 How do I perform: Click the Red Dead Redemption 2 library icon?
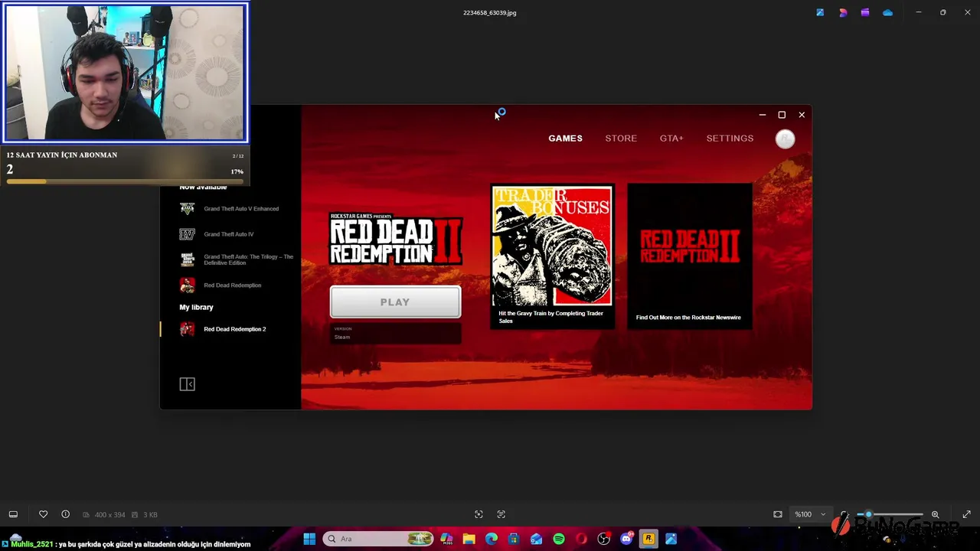pyautogui.click(x=187, y=329)
